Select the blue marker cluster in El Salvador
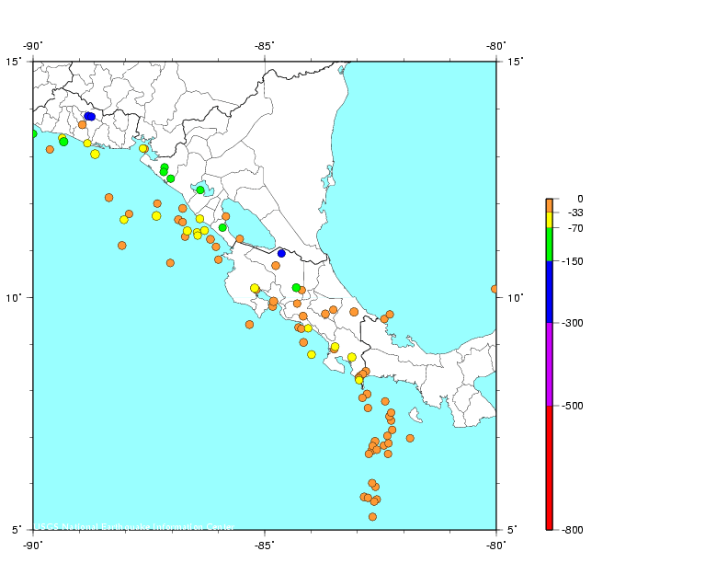This screenshot has width=728, height=563. click(x=89, y=116)
